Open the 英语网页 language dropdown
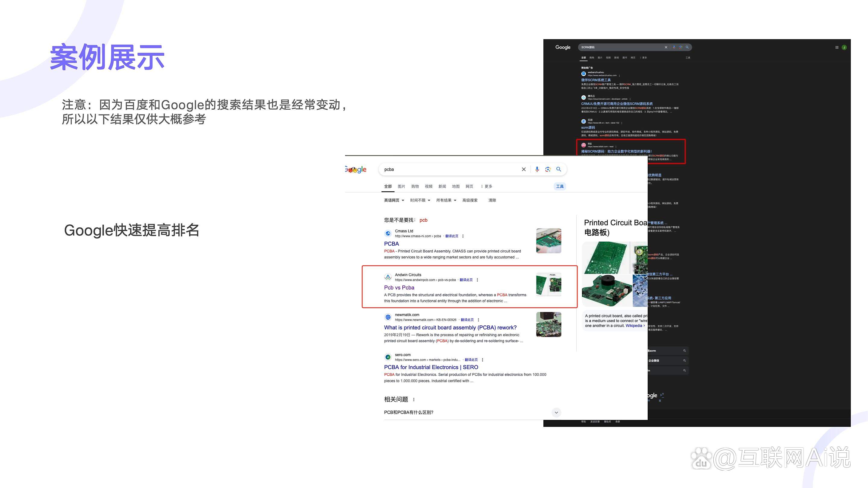The width and height of the screenshot is (868, 488). (x=394, y=200)
